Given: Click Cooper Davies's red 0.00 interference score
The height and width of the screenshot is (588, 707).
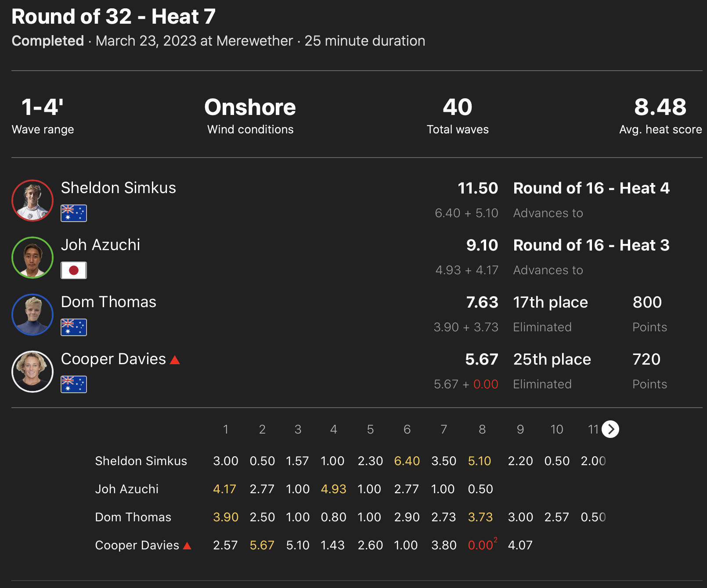Looking at the screenshot, I should click(480, 545).
